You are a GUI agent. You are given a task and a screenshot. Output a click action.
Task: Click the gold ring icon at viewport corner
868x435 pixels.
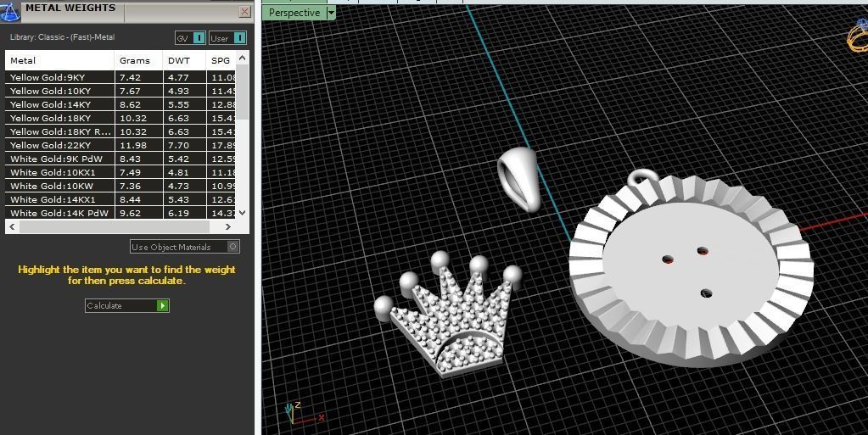pyautogui.click(x=858, y=34)
